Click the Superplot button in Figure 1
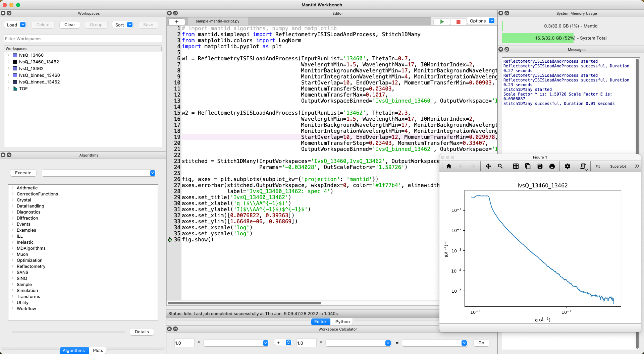The height and width of the screenshot is (354, 644). tap(618, 166)
